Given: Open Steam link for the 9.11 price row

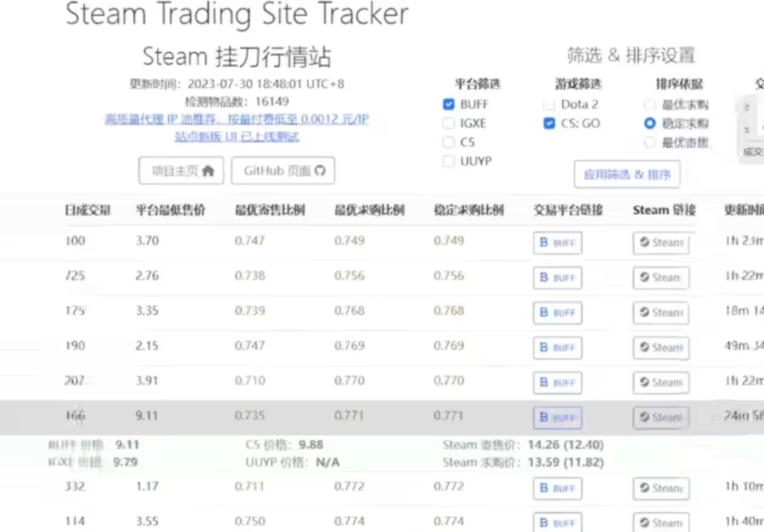Looking at the screenshot, I should pos(661,418).
